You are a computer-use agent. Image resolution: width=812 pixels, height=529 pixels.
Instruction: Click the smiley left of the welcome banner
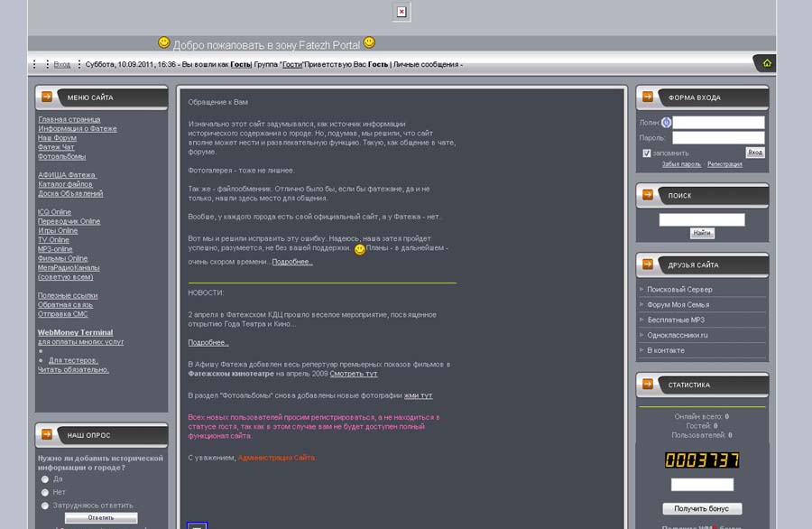point(164,42)
